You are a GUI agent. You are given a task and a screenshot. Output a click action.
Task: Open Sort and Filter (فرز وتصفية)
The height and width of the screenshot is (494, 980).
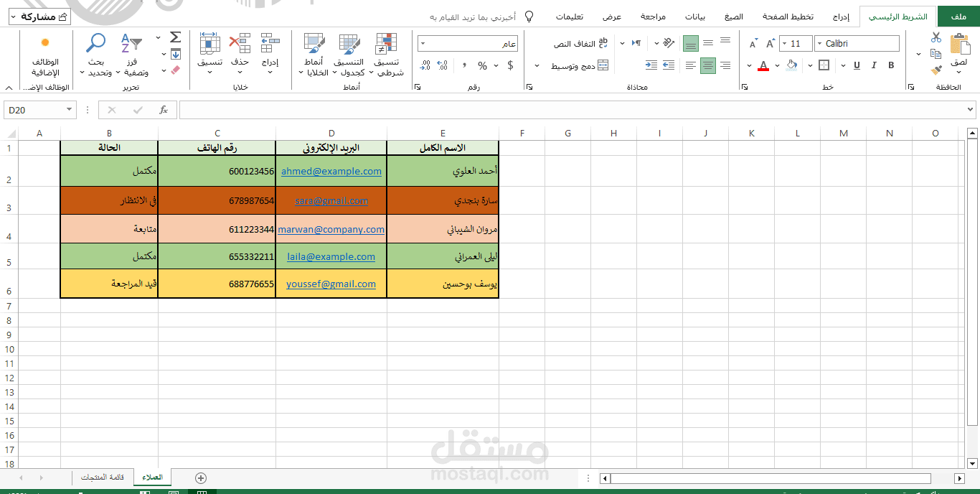[x=133, y=55]
